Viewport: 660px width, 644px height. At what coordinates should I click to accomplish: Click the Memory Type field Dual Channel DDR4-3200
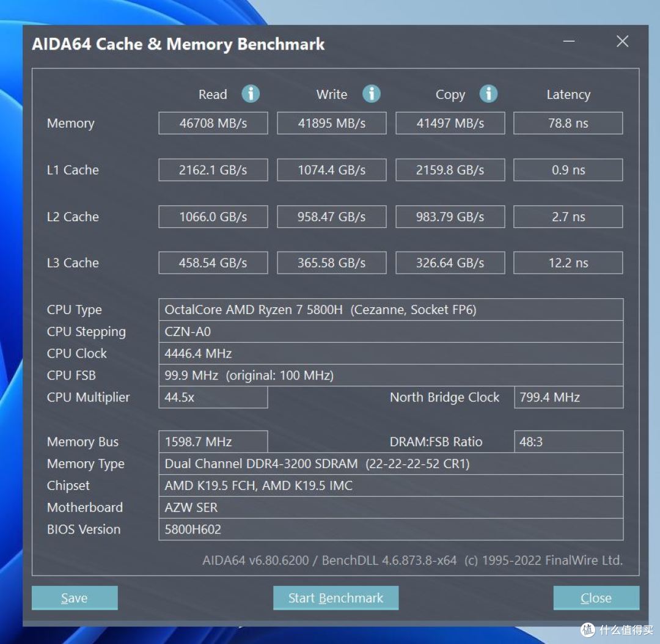coord(391,463)
